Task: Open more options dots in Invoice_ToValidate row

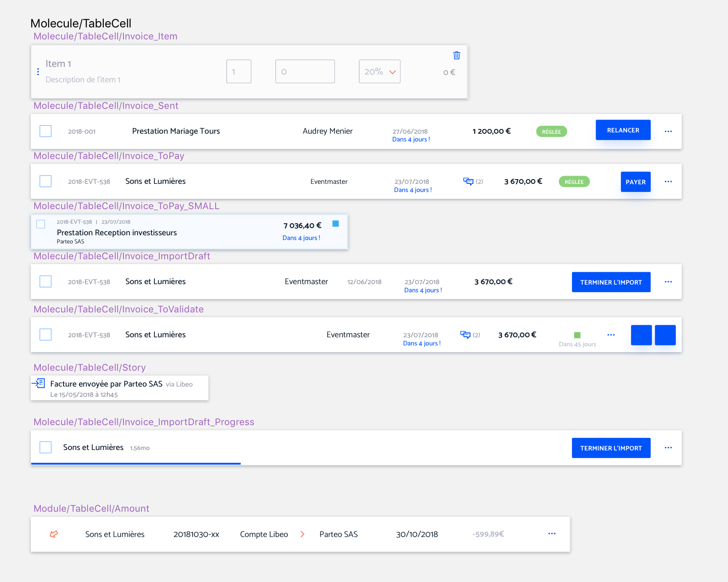Action: click(x=611, y=335)
